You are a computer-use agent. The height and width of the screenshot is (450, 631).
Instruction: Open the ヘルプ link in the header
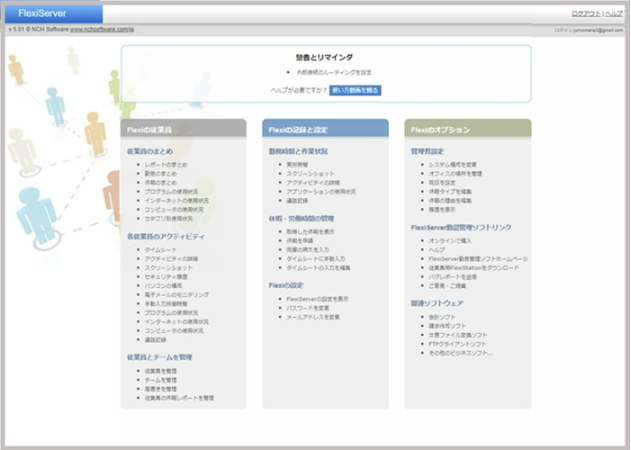click(613, 13)
